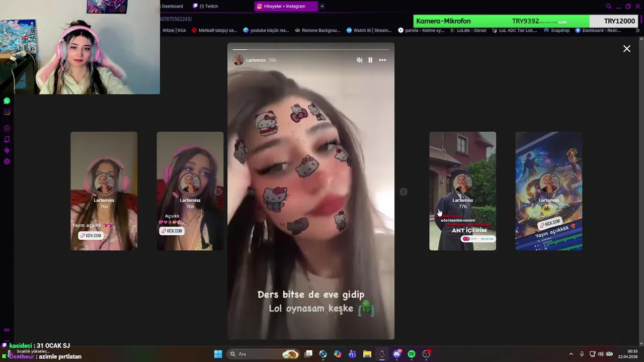Open the OBS Studio taskbar icon
644x362 pixels.
tap(427, 354)
